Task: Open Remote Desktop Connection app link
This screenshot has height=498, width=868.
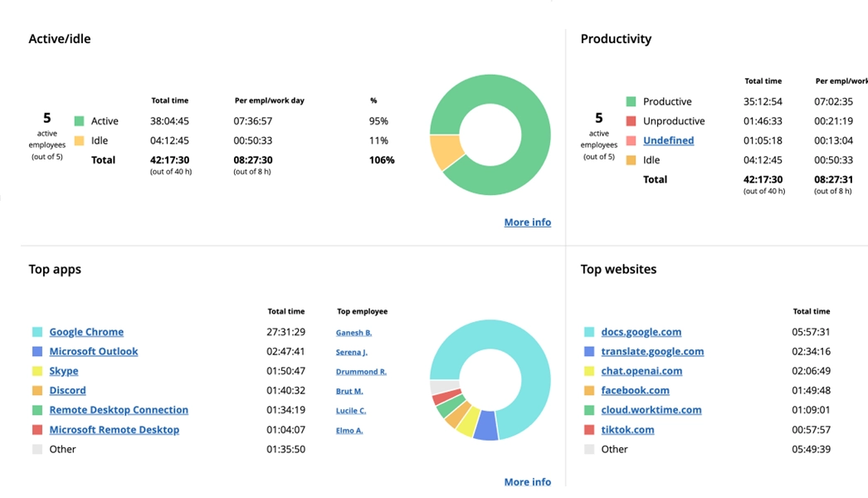Action: 119,410
